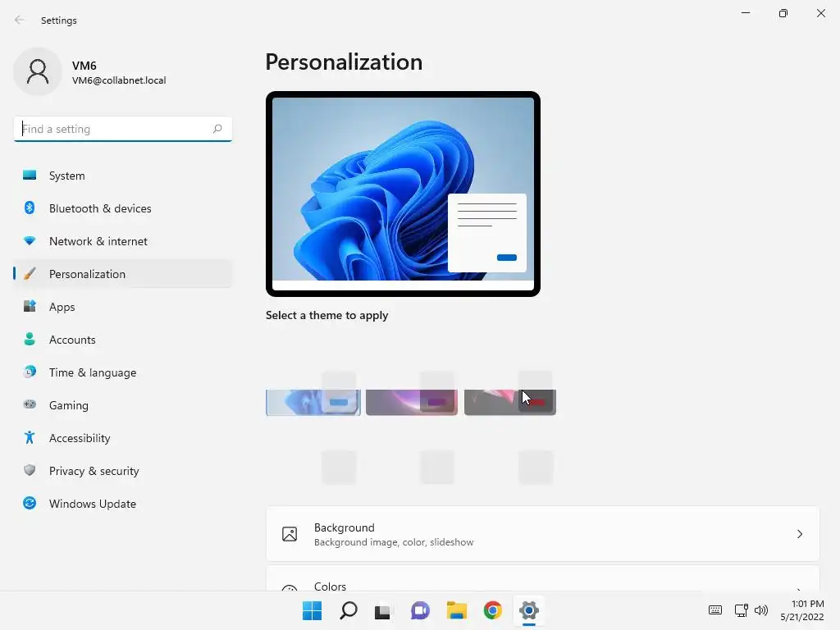The width and height of the screenshot is (840, 630).
Task: Close the Settings window
Action: point(820,13)
